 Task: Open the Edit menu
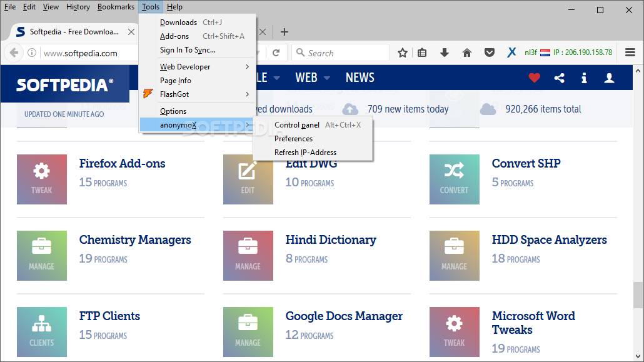coord(29,7)
